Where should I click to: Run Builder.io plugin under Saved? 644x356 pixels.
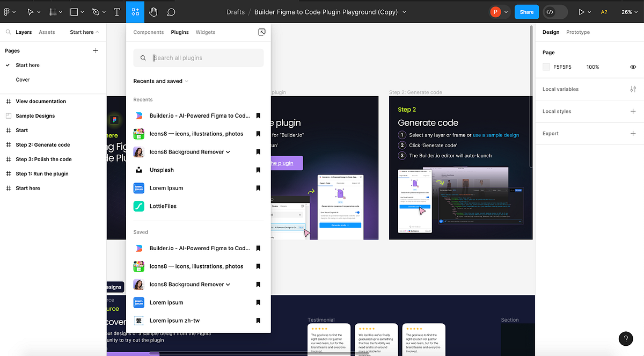pos(192,248)
